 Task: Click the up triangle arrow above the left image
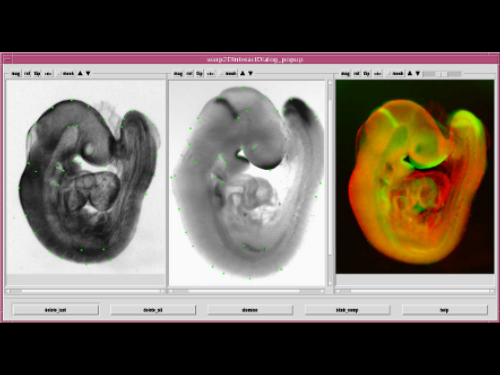click(80, 73)
